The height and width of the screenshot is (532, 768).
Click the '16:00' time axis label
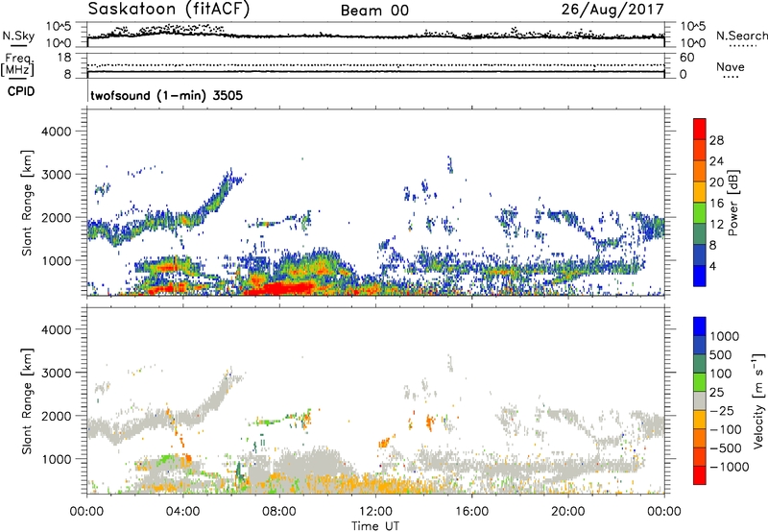[x=471, y=512]
